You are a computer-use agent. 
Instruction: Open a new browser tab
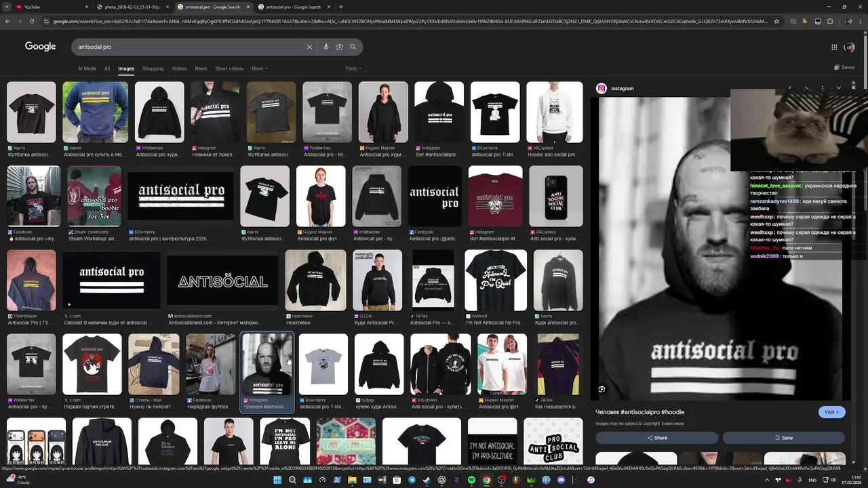tap(341, 7)
